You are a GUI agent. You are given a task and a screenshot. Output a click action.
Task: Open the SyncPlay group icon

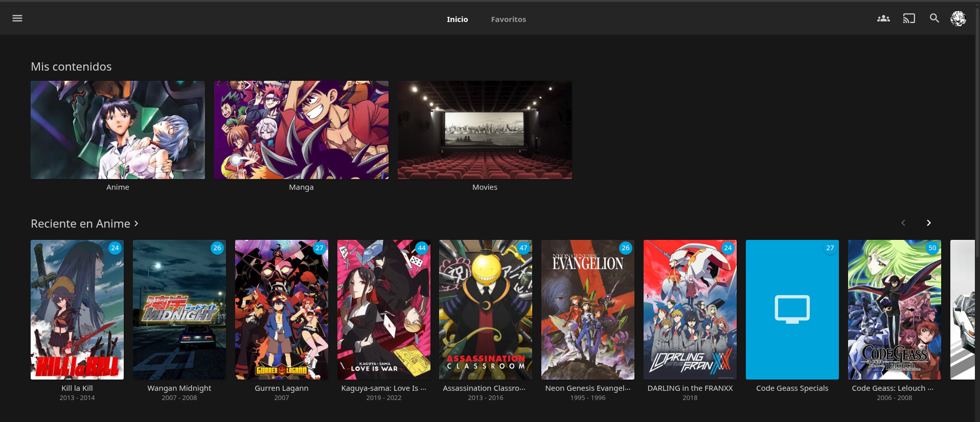click(883, 18)
